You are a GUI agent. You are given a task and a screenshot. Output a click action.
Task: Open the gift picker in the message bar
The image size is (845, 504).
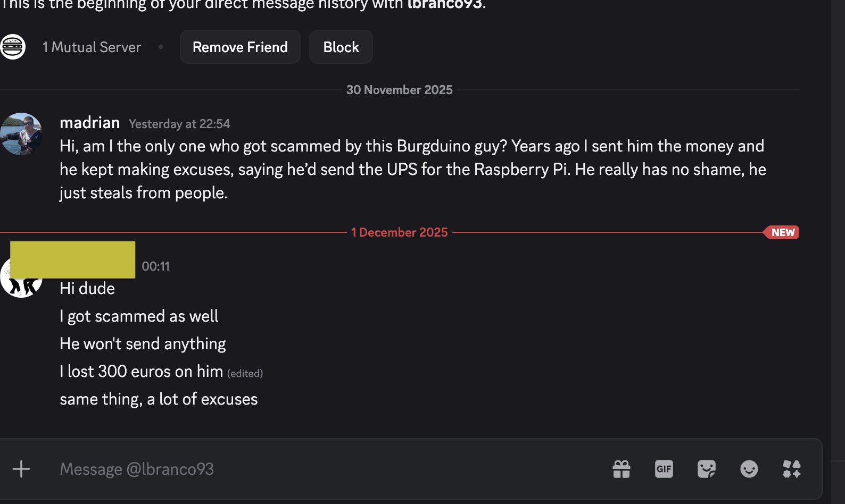tap(621, 469)
